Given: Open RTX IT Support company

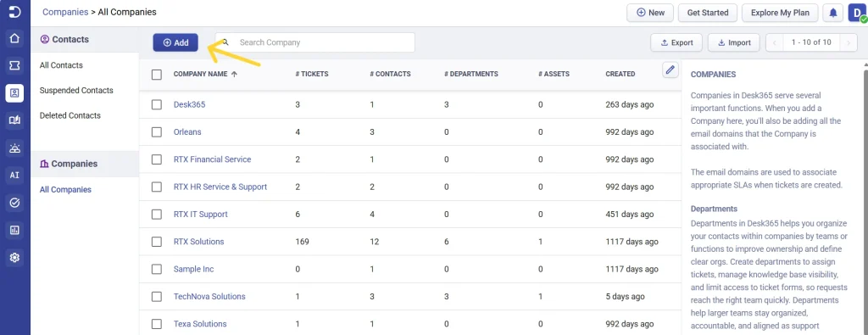Looking at the screenshot, I should tap(201, 215).
